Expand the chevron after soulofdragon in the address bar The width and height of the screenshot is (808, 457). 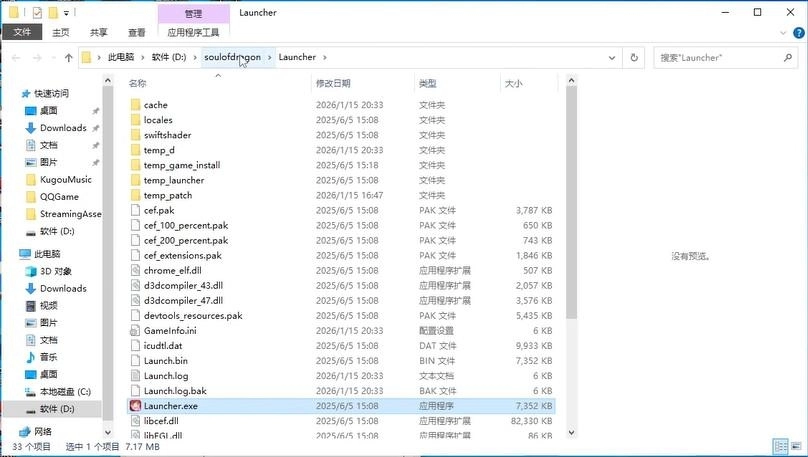[270, 58]
